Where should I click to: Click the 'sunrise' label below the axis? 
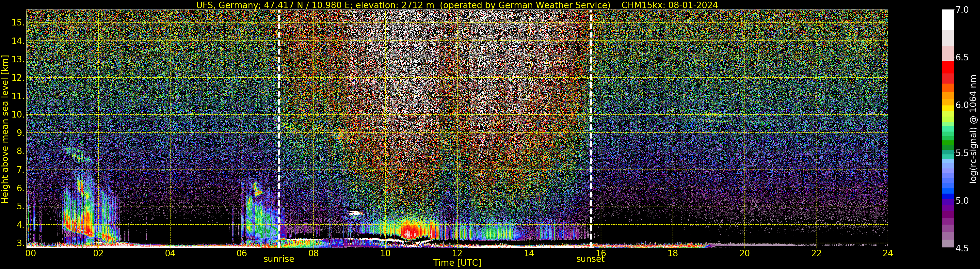coord(279,259)
